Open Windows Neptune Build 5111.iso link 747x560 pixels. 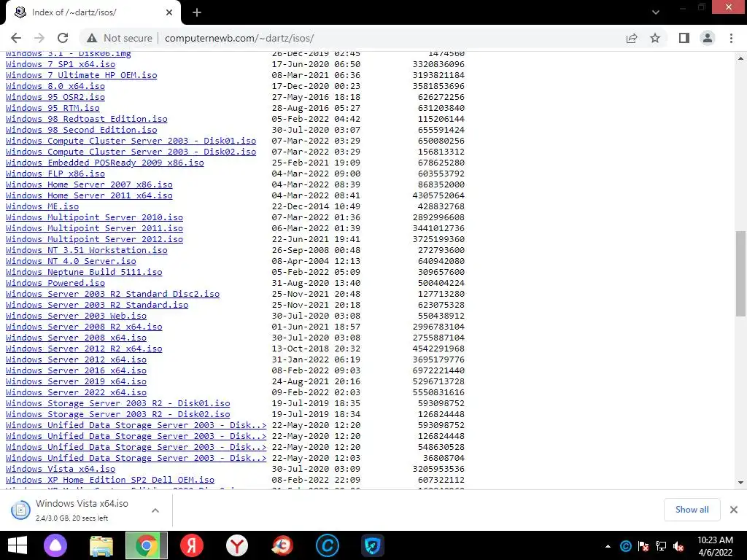point(84,273)
